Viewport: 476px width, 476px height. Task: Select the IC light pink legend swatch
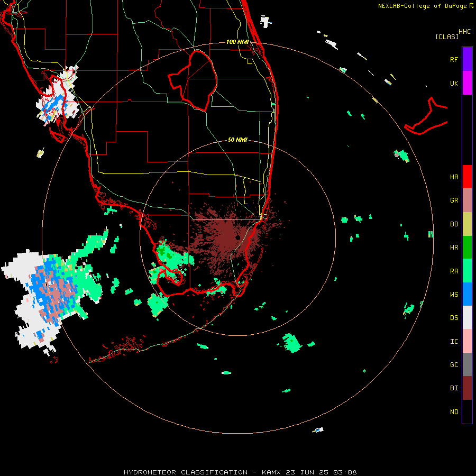pos(467,341)
